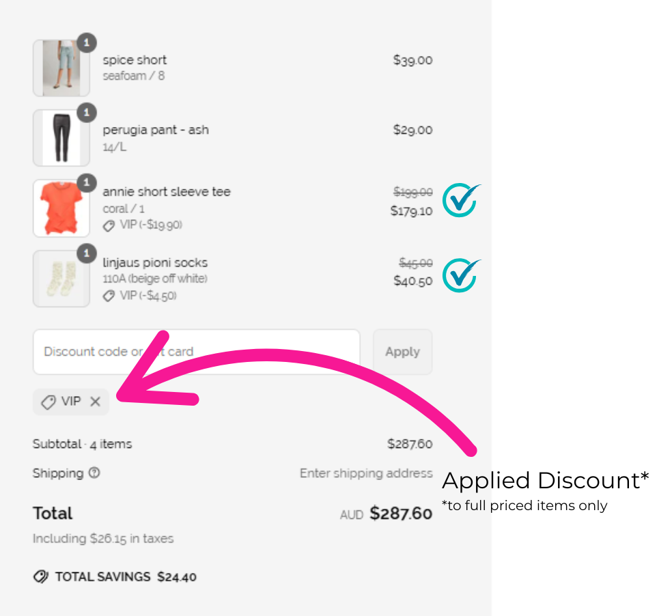Click the shipping help question mark icon
The height and width of the screenshot is (616, 672).
click(x=94, y=473)
